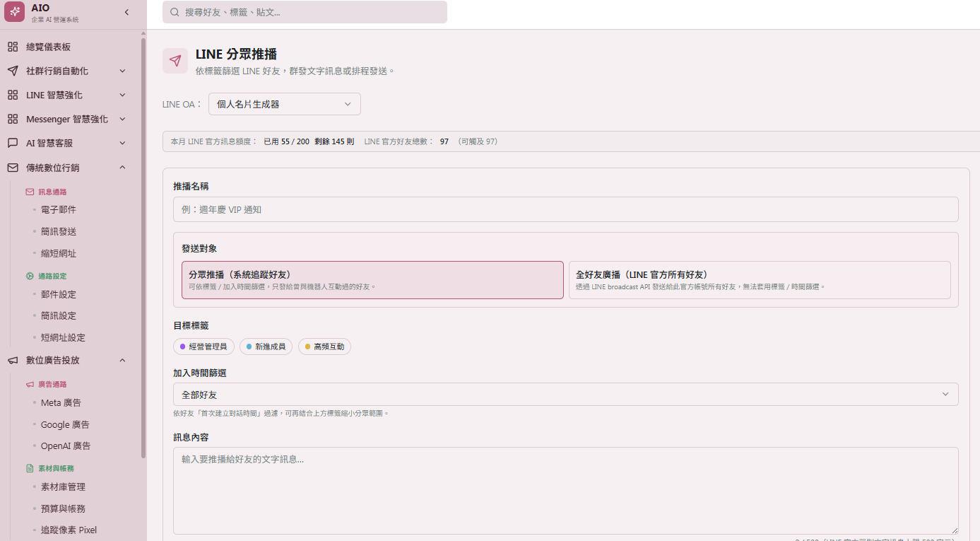Click the LINE 分眾推播 send icon

point(175,61)
